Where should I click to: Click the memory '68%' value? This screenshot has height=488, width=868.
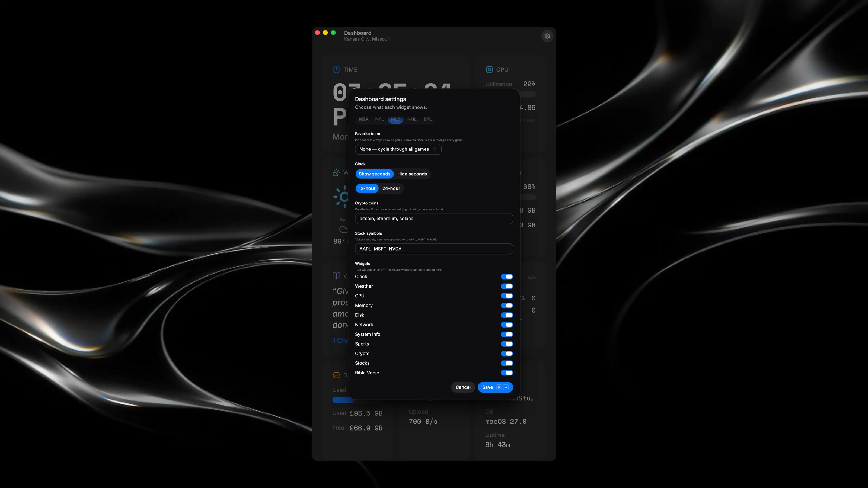[529, 187]
